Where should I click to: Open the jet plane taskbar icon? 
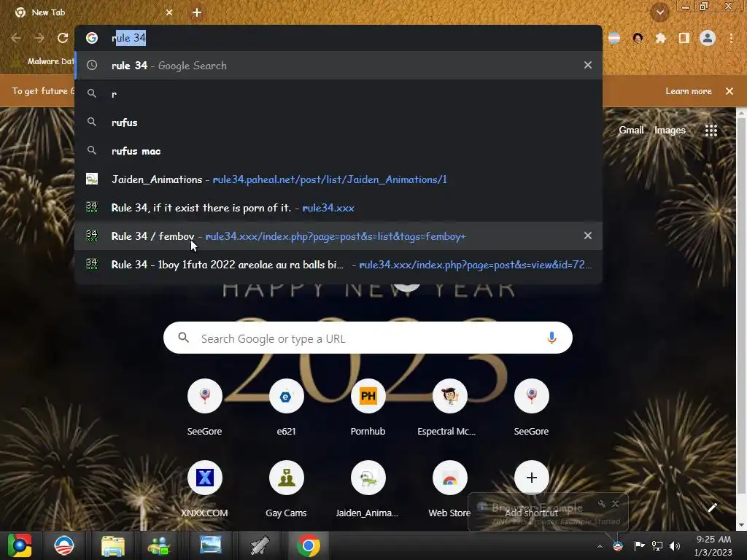click(260, 545)
